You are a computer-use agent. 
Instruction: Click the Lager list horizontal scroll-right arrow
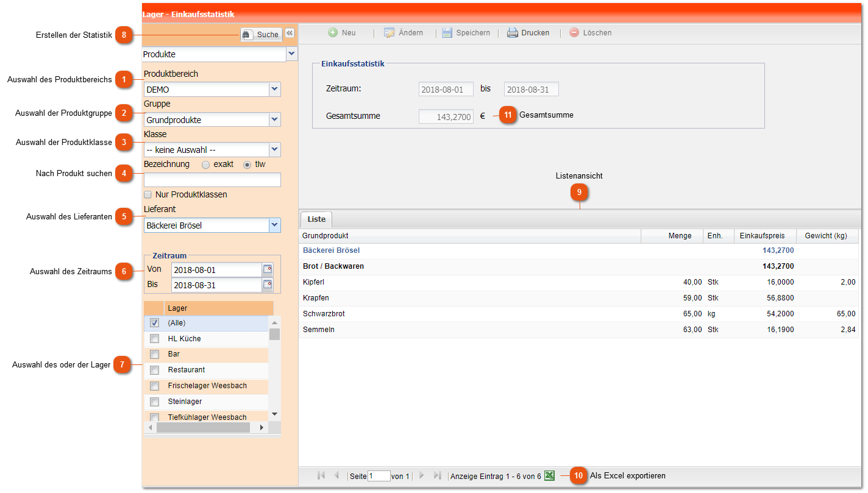coord(262,428)
